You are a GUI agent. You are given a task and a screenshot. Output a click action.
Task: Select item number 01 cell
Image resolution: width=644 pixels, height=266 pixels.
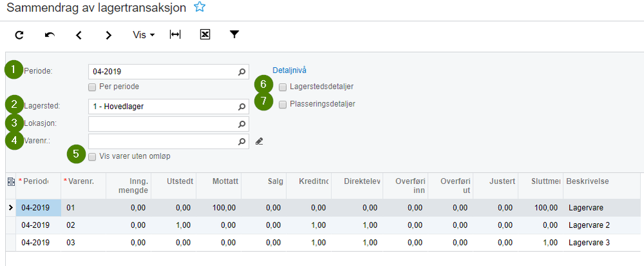tap(83, 208)
